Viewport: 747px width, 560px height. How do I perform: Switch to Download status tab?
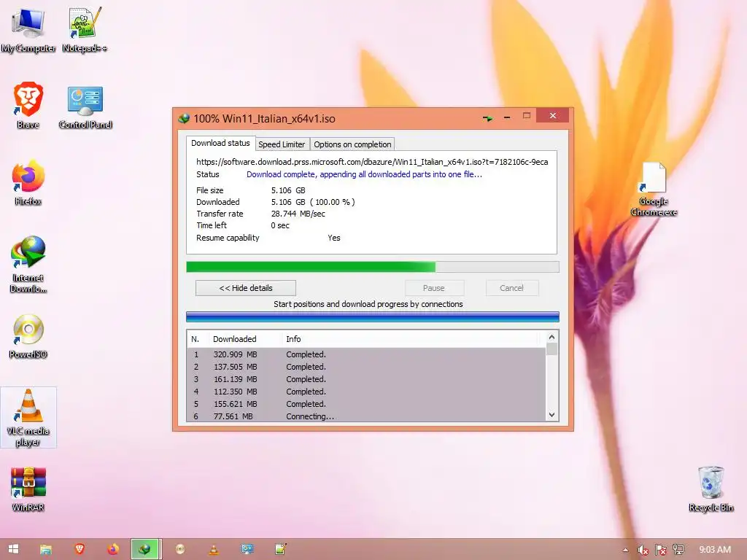(220, 143)
